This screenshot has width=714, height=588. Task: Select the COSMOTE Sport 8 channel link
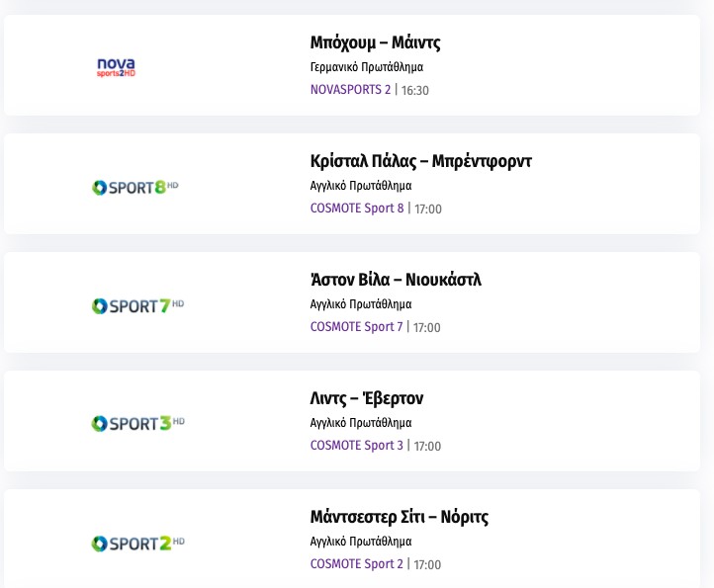(357, 209)
